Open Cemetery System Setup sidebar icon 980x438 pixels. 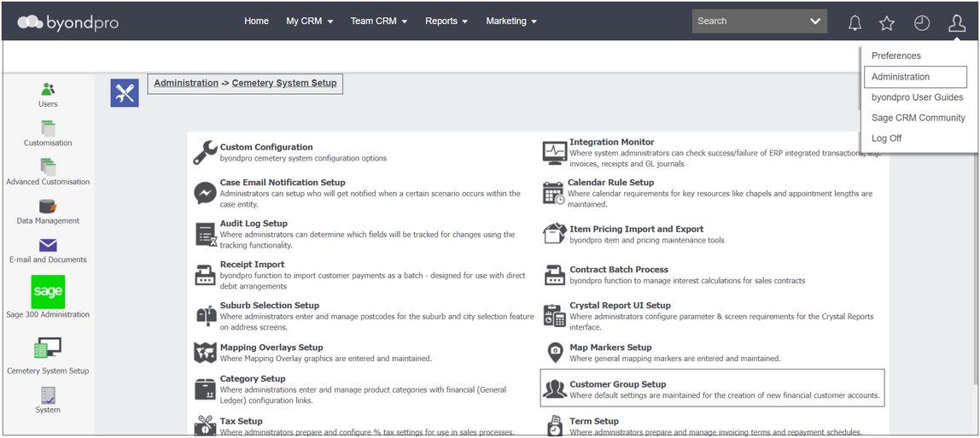pos(48,348)
